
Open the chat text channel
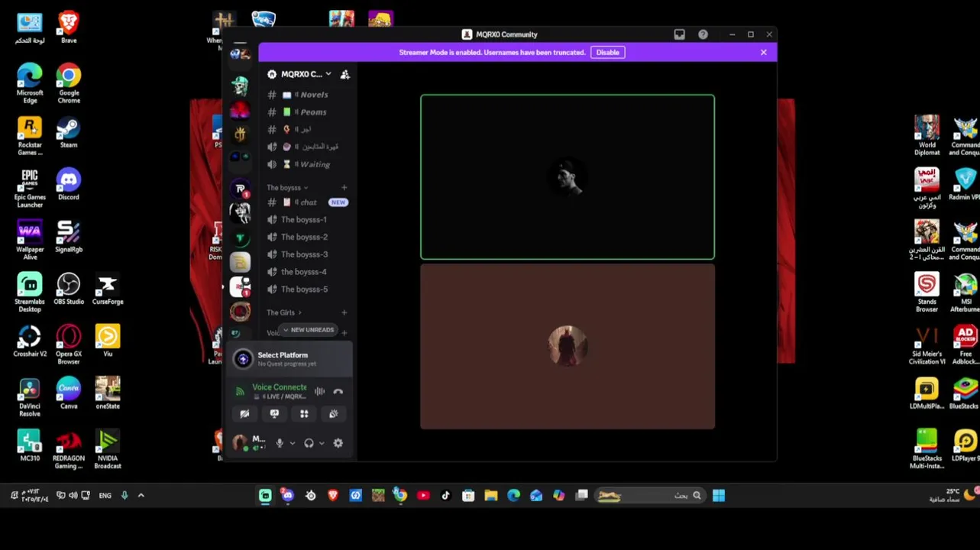[x=307, y=202]
